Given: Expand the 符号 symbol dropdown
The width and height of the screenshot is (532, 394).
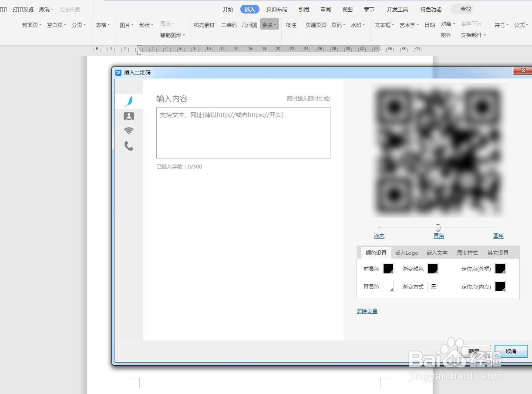Looking at the screenshot, I should point(502,25).
